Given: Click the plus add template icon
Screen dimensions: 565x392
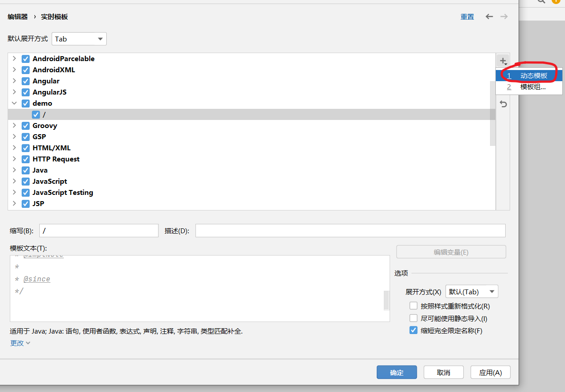Looking at the screenshot, I should (x=503, y=60).
